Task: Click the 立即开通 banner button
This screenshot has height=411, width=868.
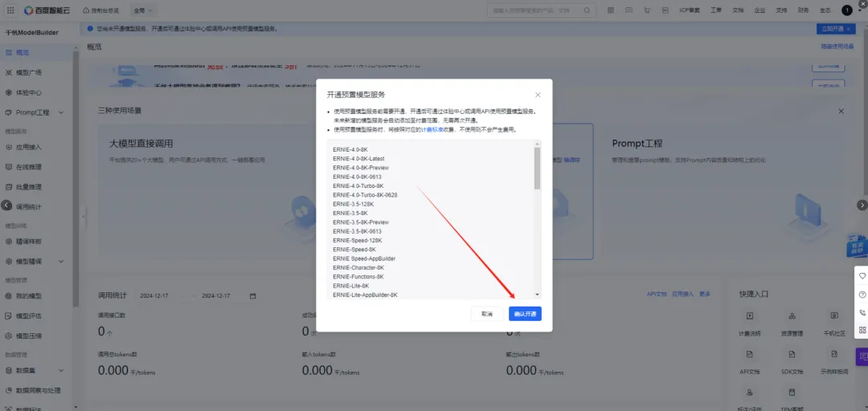Action: [x=836, y=29]
